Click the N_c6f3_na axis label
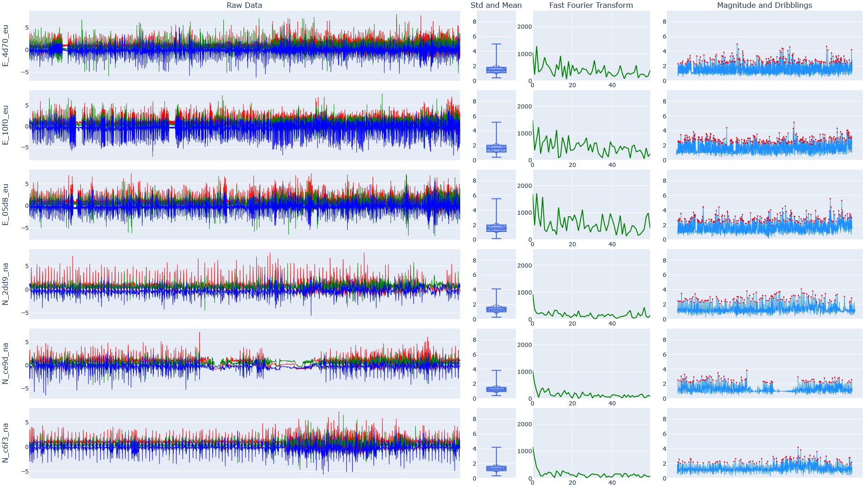The image size is (868, 487). click(6, 443)
